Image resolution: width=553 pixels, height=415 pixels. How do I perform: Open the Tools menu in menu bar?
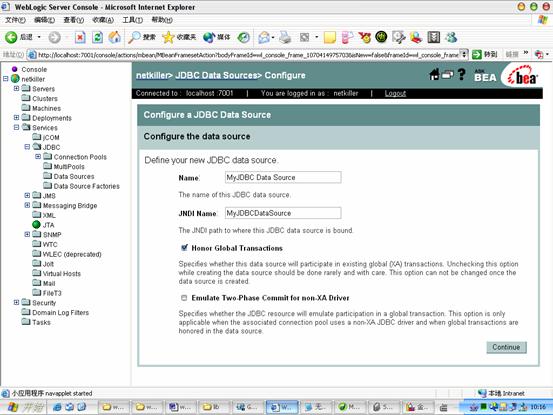(132, 20)
